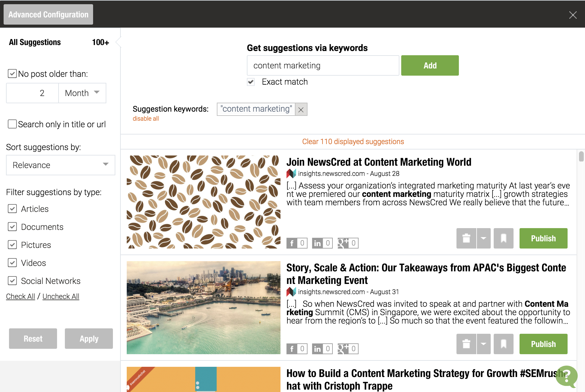The width and height of the screenshot is (585, 392).
Task: Click NewsCred favicon on Join NewsCred post
Action: point(291,173)
